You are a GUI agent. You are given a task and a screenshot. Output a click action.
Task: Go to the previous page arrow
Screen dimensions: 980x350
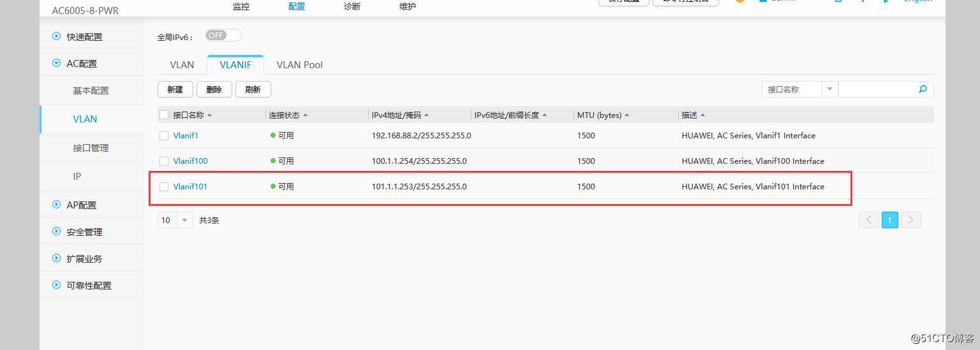[x=868, y=220]
